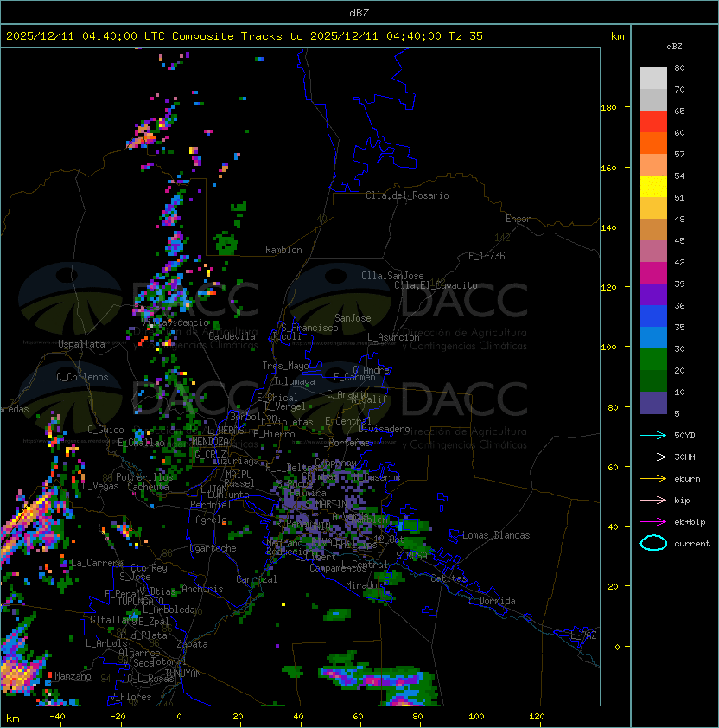The width and height of the screenshot is (719, 728).
Task: Click the magenta eb+bip arrow legend icon
Action: coord(653,522)
